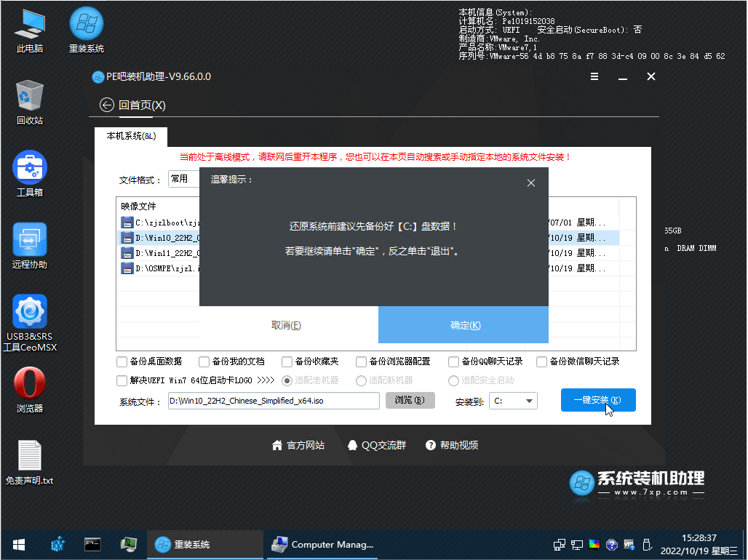Open the hamburger menu in title bar

pos(594,77)
